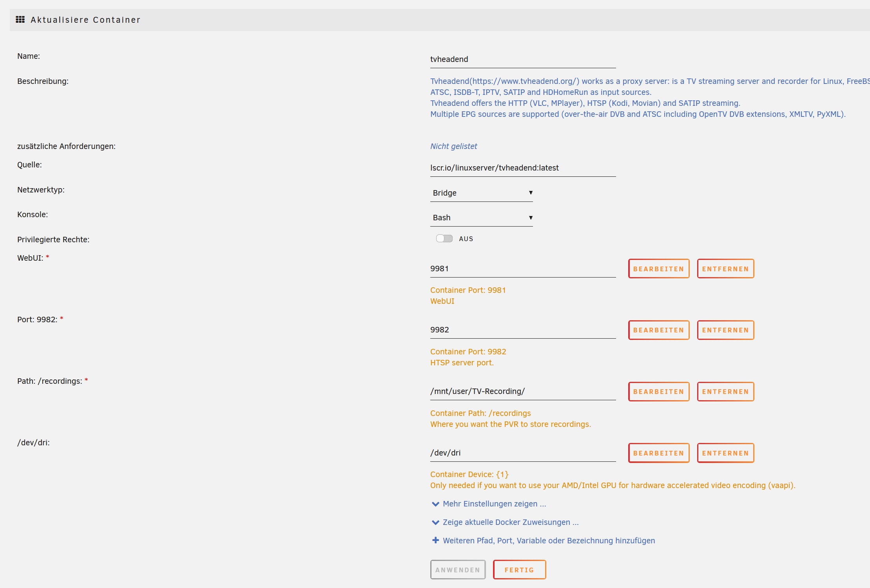Click the Tvheadend description text
Image resolution: width=870 pixels, height=588 pixels.
pos(650,98)
